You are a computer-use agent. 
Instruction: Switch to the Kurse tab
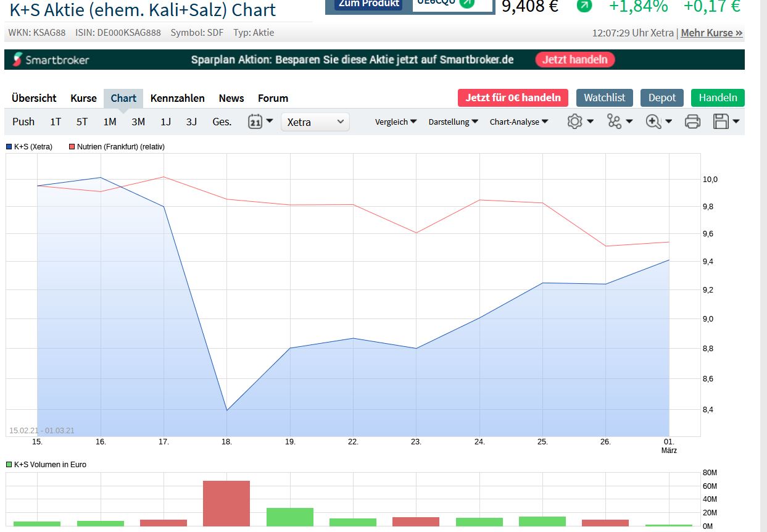pyautogui.click(x=83, y=98)
